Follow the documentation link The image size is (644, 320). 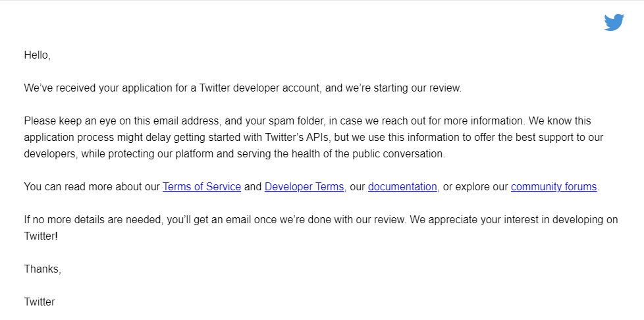pyautogui.click(x=402, y=186)
